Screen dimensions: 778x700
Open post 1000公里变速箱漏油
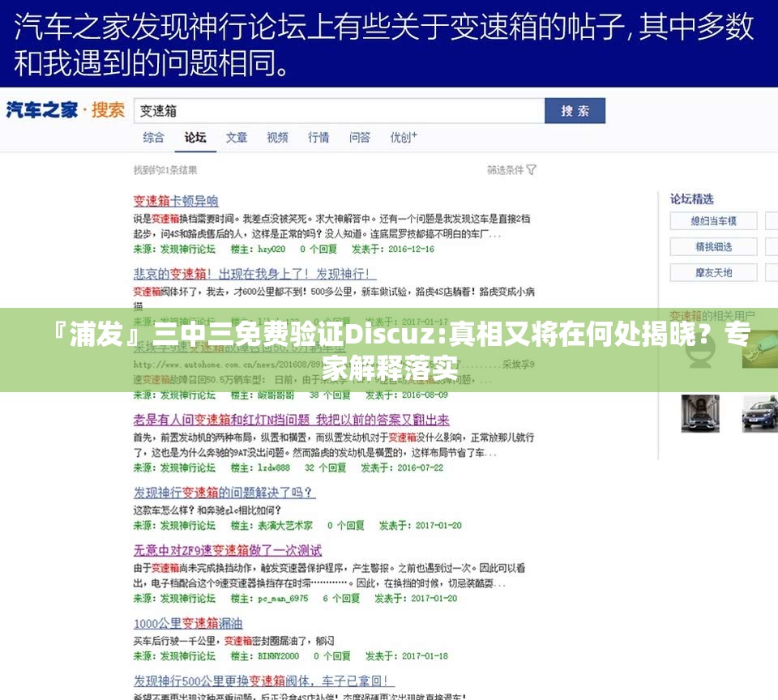[x=188, y=623]
